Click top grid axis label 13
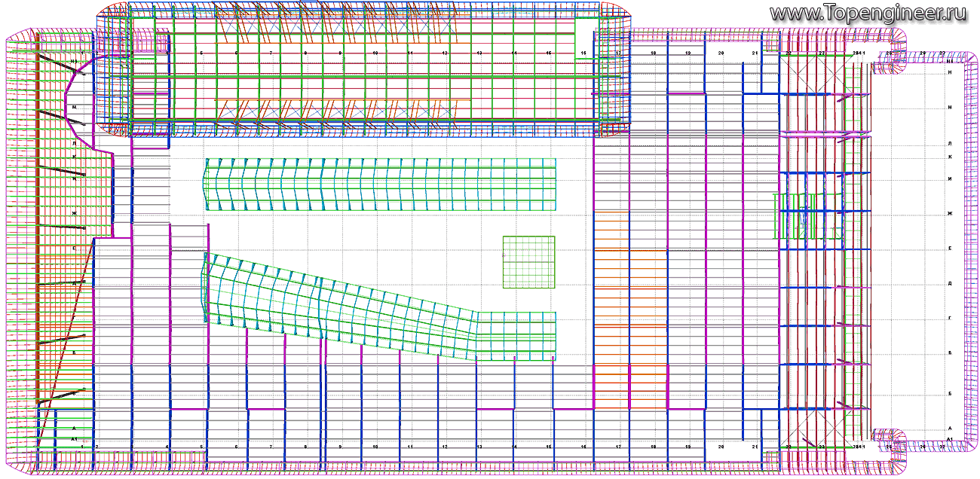Screen dimensions: 980x479 [x=479, y=53]
